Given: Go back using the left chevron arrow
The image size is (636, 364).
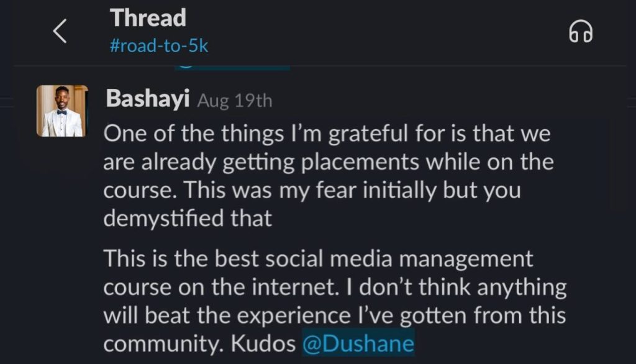Looking at the screenshot, I should [x=60, y=31].
